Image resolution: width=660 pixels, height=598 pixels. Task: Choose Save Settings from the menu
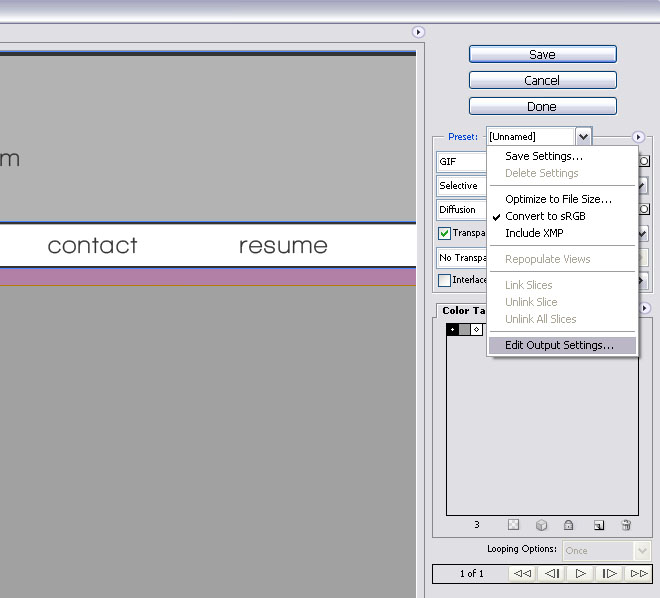point(543,156)
